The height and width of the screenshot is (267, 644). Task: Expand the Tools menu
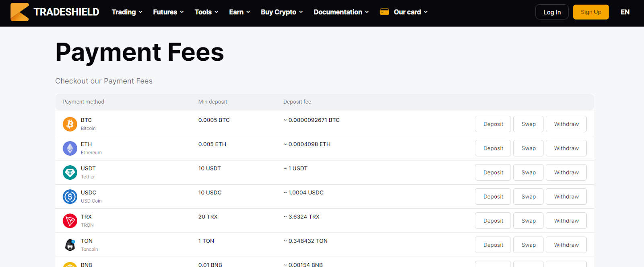pos(206,12)
